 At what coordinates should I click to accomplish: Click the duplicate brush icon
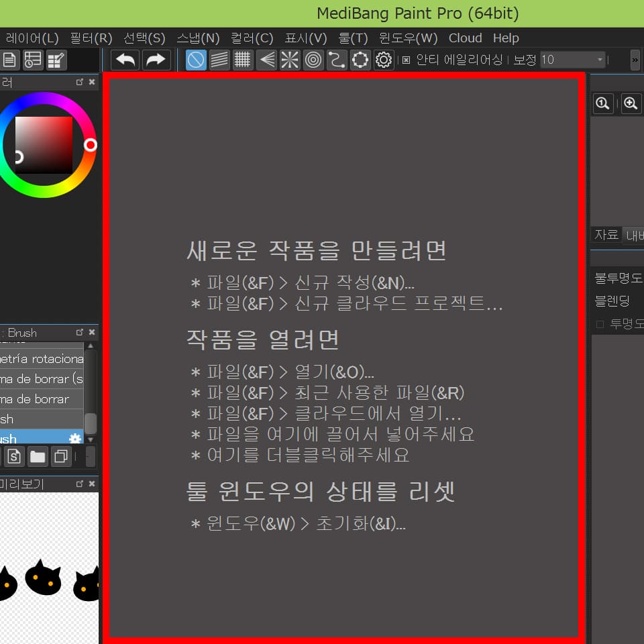61,456
